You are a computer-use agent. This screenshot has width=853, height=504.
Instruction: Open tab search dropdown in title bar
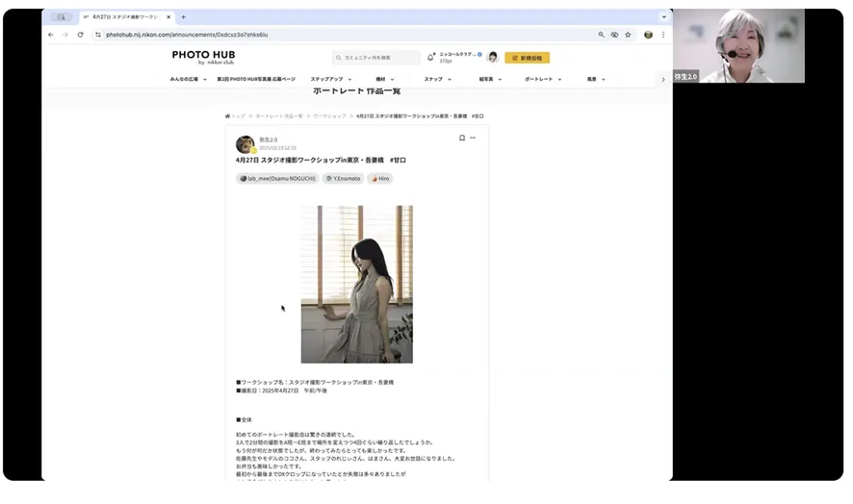663,17
